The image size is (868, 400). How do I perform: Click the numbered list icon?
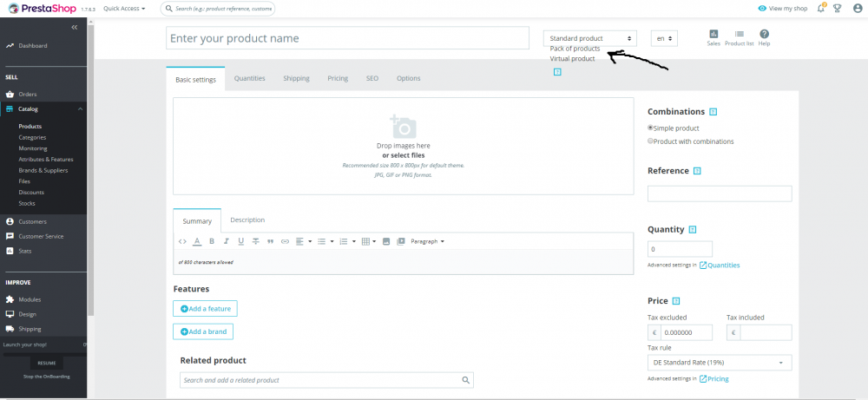coord(343,241)
